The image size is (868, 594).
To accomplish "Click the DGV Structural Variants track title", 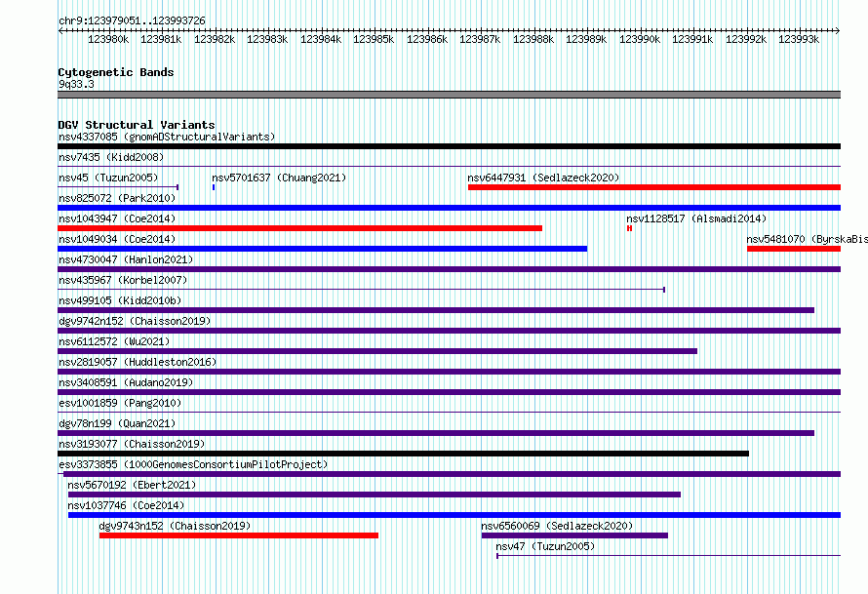I will click(x=137, y=125).
